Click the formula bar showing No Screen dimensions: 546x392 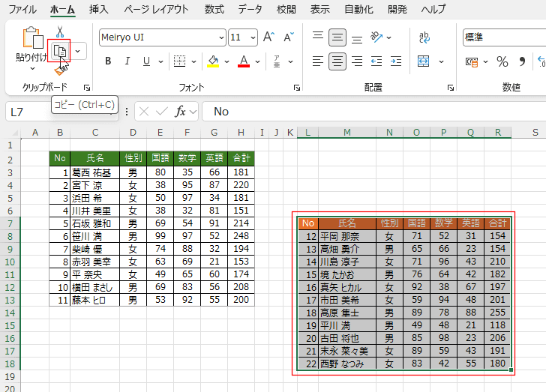click(x=374, y=112)
